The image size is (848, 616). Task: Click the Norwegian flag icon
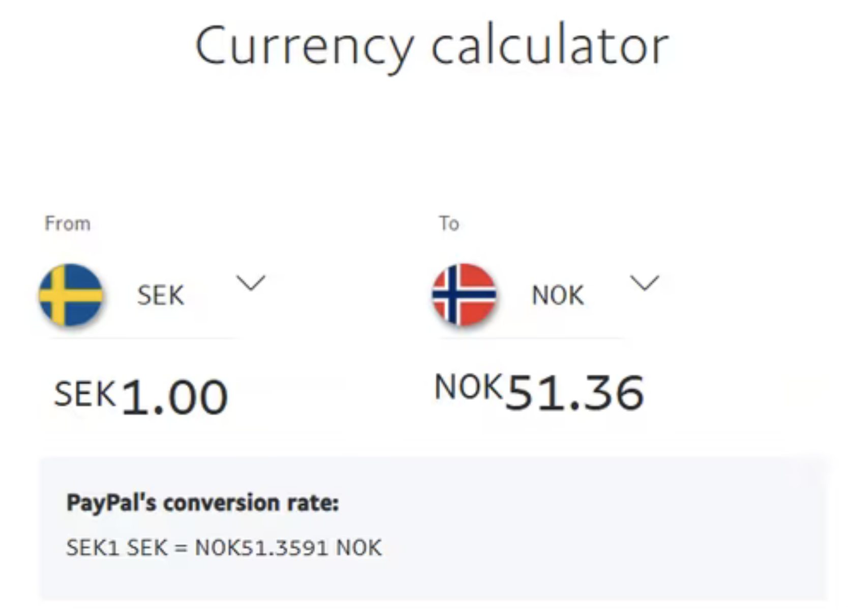(x=464, y=294)
